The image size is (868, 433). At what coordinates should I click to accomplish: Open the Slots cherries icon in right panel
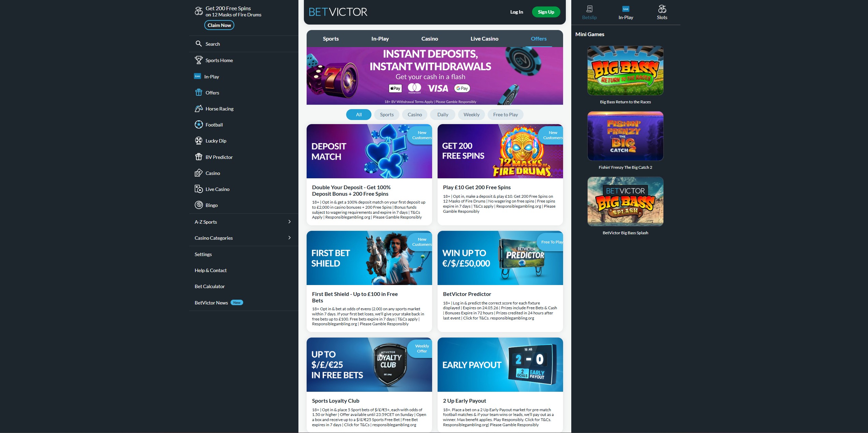(662, 9)
